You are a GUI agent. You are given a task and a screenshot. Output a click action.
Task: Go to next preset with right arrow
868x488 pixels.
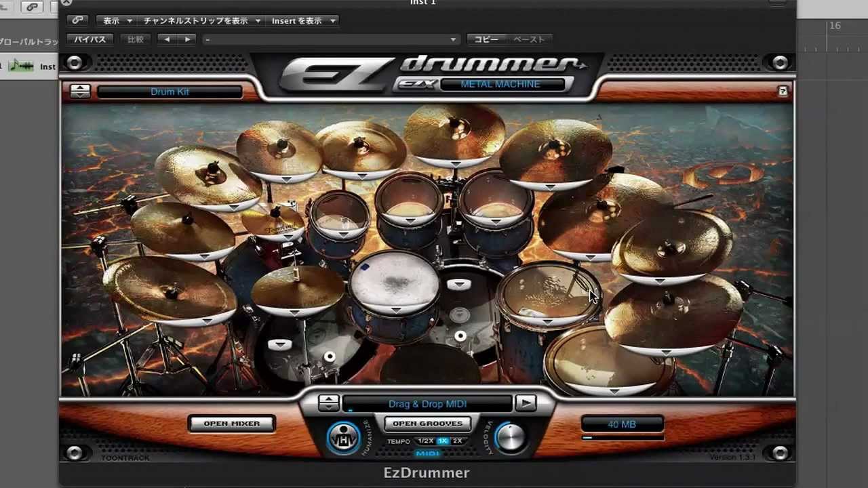tap(187, 39)
